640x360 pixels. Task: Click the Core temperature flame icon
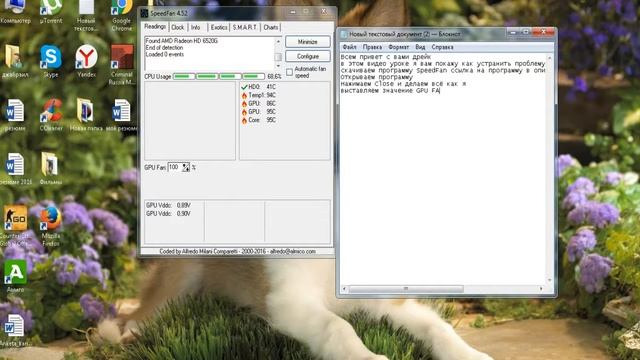[x=244, y=120]
